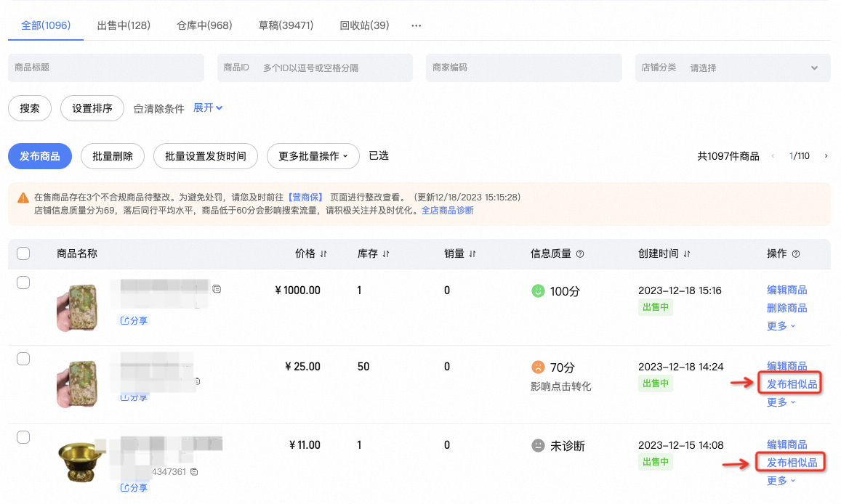Open the 更多批量操作 dropdown
The height and width of the screenshot is (504, 841).
(x=313, y=156)
